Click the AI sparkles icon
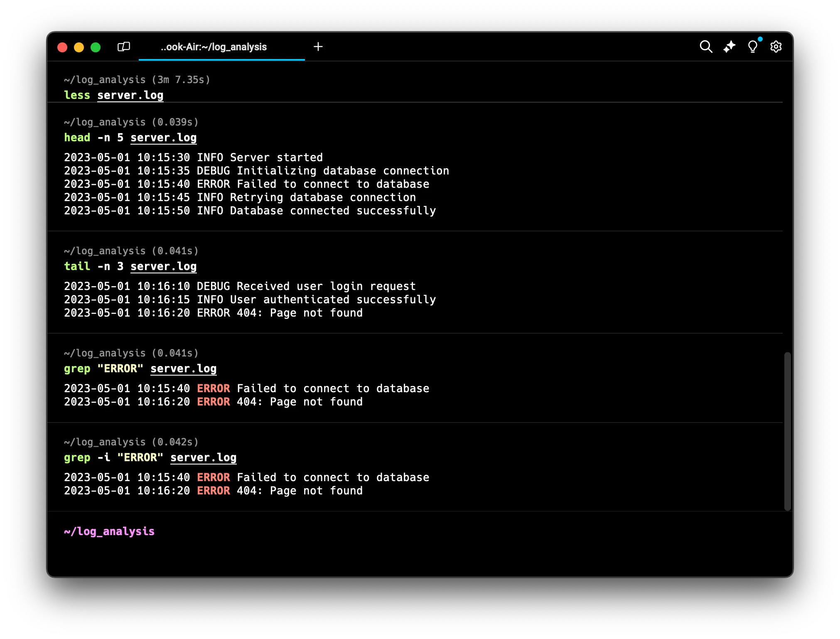This screenshot has height=639, width=840. pyautogui.click(x=729, y=47)
